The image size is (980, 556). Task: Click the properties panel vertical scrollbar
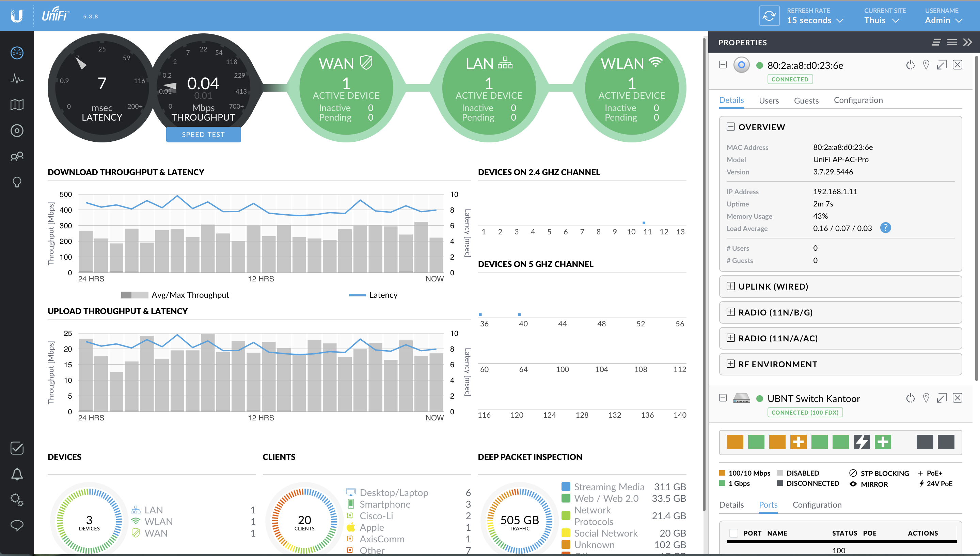point(976,218)
